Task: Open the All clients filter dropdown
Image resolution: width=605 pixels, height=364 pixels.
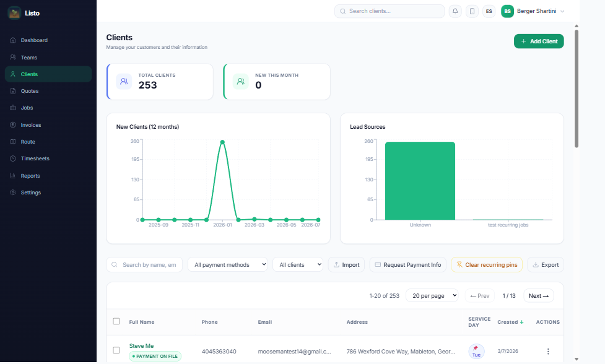Action: pyautogui.click(x=298, y=264)
